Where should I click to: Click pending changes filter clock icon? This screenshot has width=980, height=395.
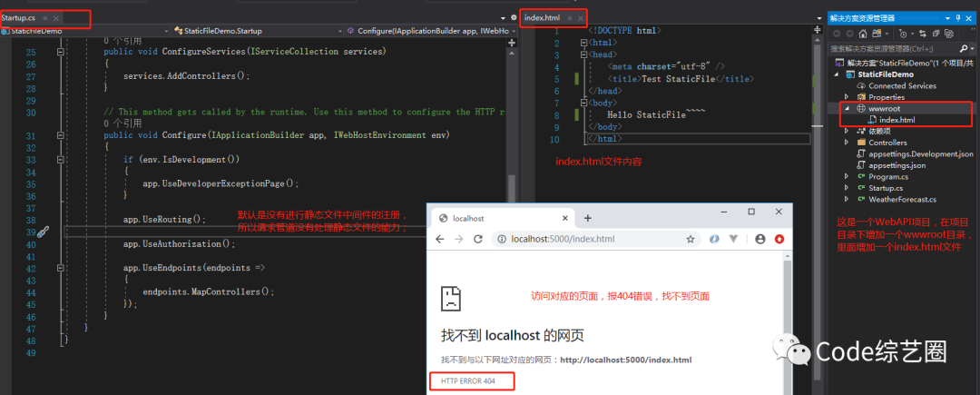(903, 34)
